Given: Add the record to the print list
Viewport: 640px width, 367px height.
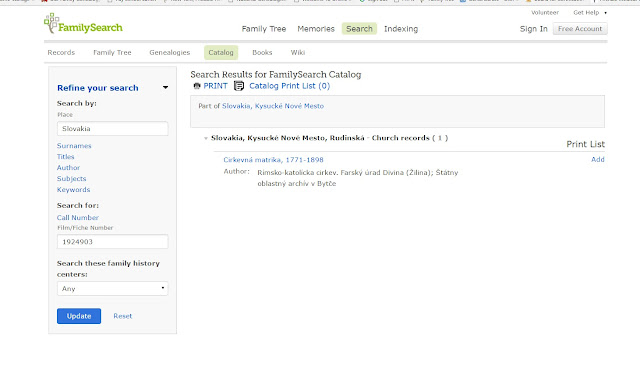Looking at the screenshot, I should [598, 160].
